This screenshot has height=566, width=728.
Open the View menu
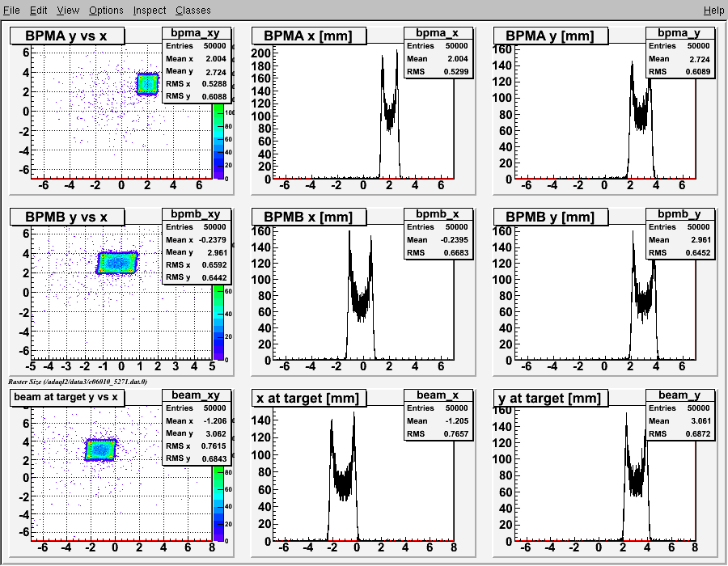tap(68, 11)
